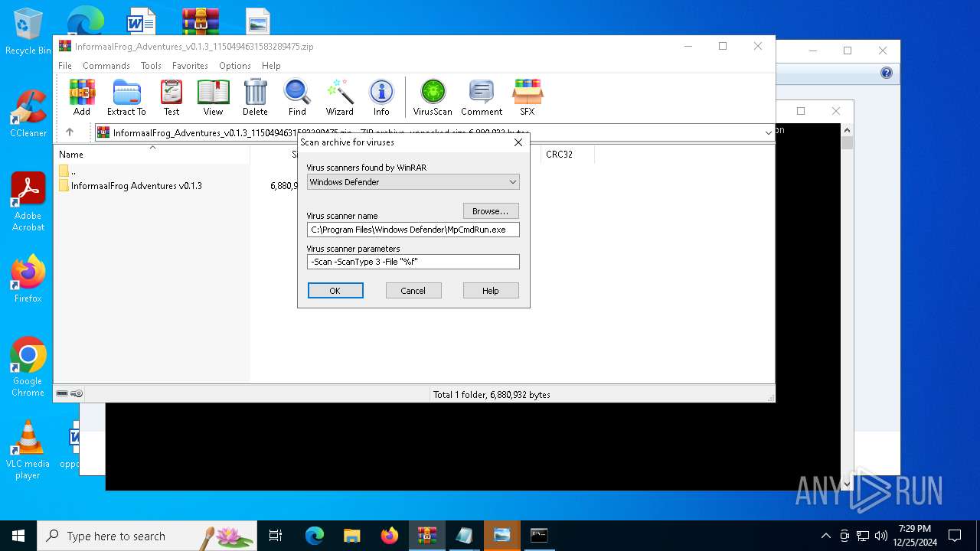Click the taskbar search box
Image resolution: width=980 pixels, height=551 pixels.
pos(147,536)
